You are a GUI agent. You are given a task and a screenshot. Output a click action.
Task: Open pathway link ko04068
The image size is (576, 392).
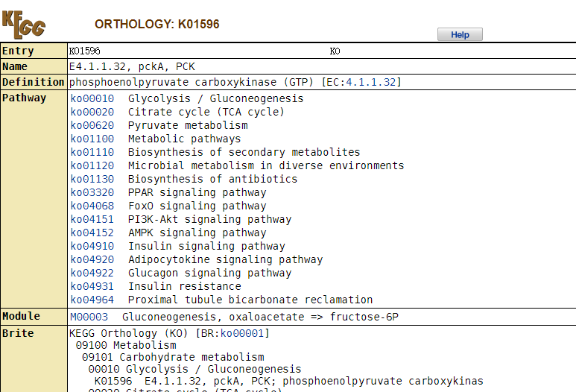pyautogui.click(x=92, y=206)
